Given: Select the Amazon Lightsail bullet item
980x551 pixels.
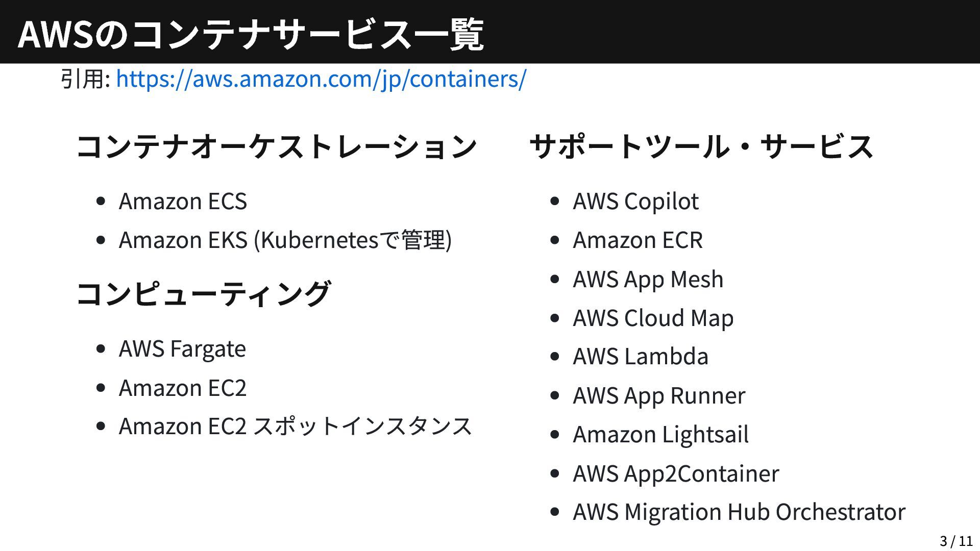Looking at the screenshot, I should pyautogui.click(x=660, y=434).
